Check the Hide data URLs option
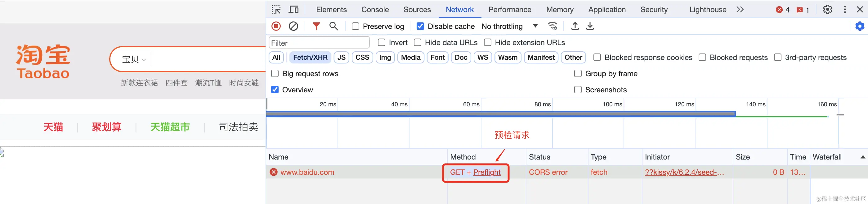This screenshot has height=204, width=868. click(x=418, y=43)
